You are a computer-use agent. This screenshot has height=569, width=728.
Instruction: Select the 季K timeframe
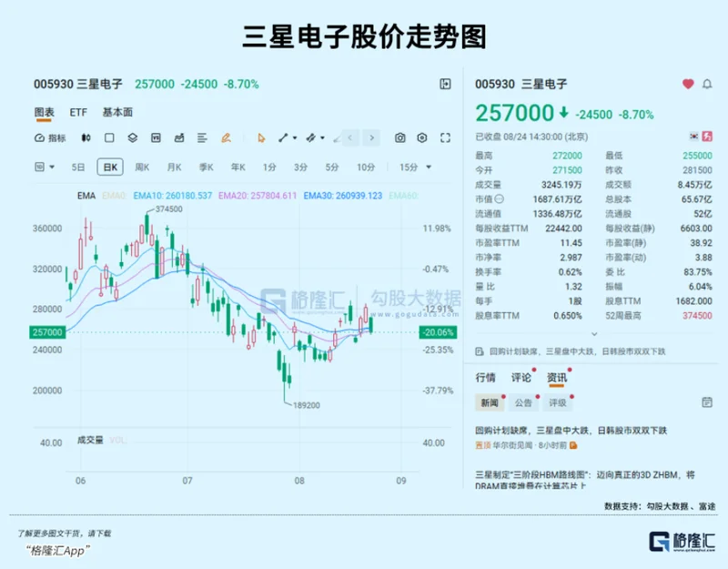(207, 168)
